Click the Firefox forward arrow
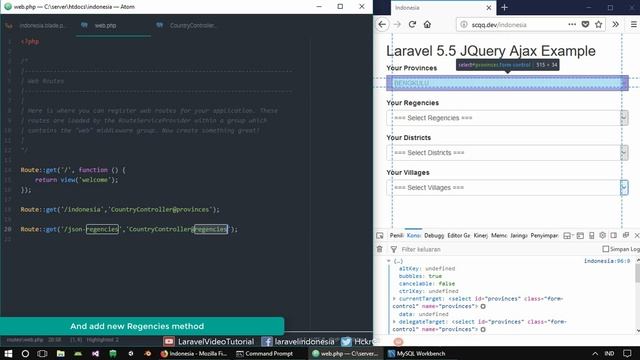Image resolution: width=640 pixels, height=360 pixels. (x=398, y=24)
